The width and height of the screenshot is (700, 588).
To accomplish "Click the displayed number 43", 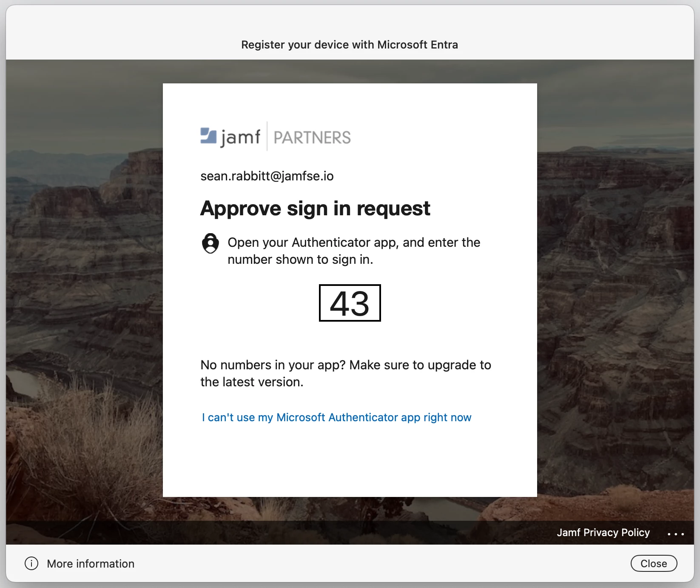I will click(x=350, y=303).
